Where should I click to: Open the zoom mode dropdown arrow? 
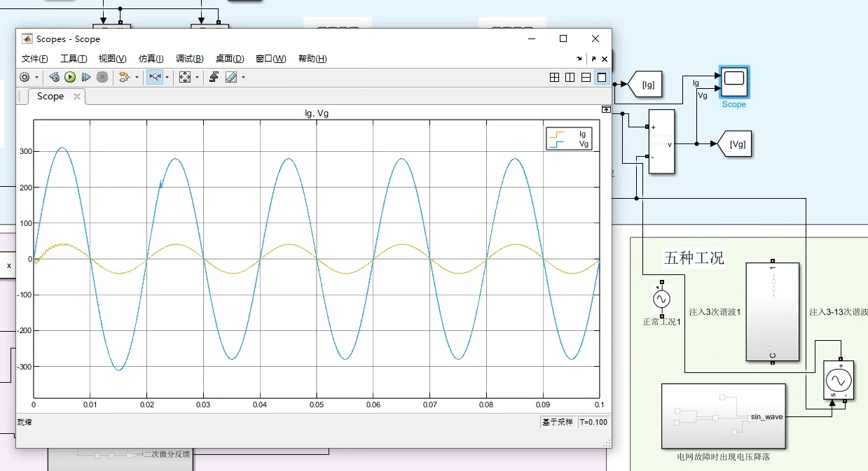[167, 77]
